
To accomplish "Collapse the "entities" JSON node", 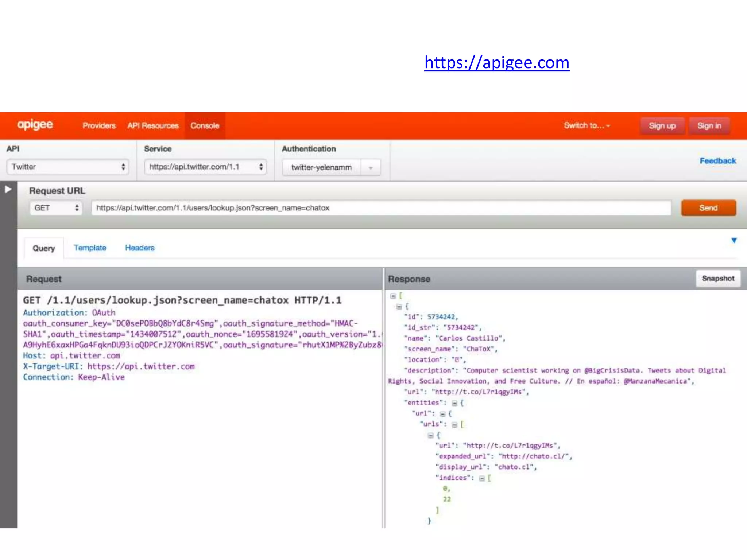I will [454, 403].
